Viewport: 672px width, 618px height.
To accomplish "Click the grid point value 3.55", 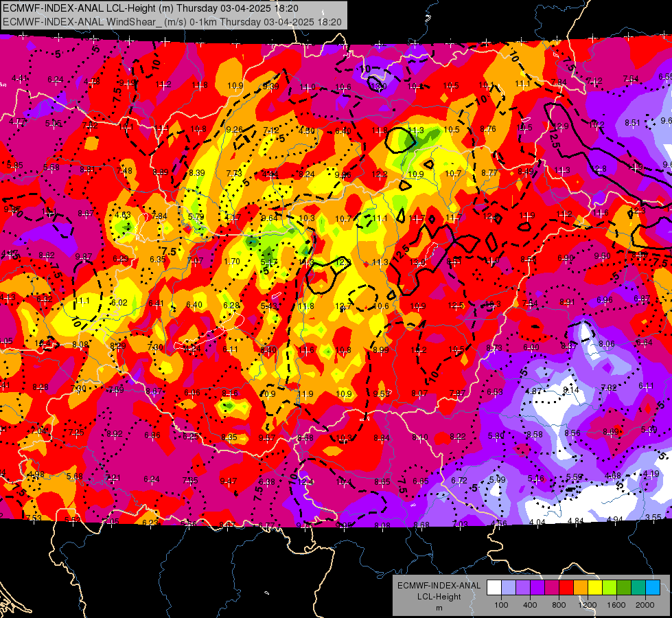I will pos(653,517).
